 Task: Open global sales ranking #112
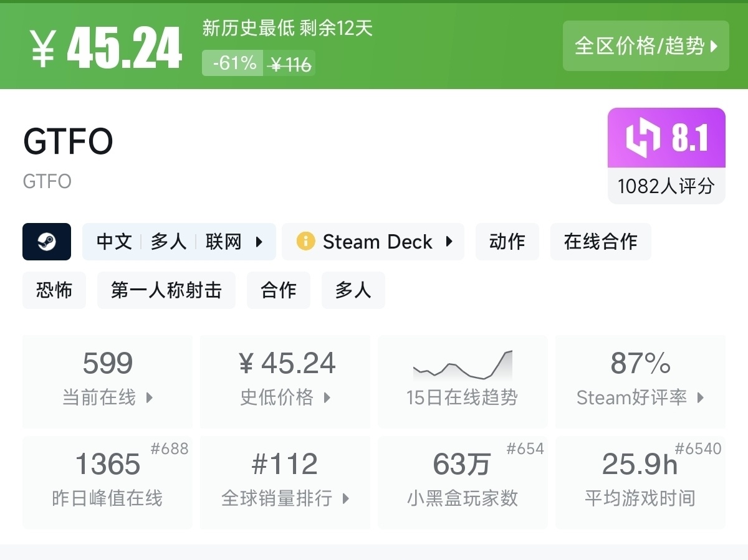(x=285, y=482)
